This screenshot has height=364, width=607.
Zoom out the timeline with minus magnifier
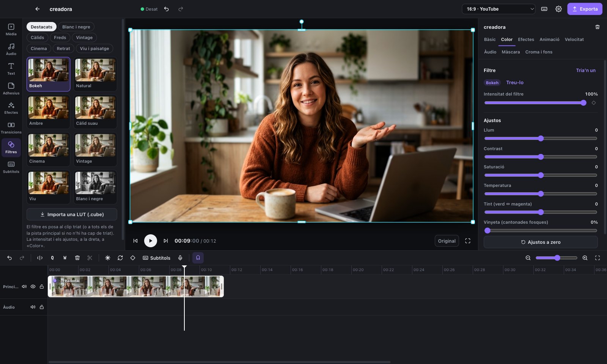528,258
